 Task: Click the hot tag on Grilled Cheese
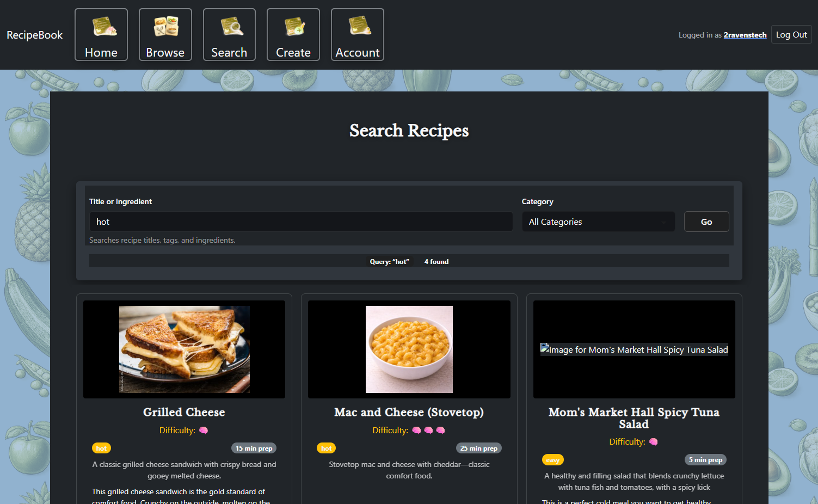pos(101,447)
